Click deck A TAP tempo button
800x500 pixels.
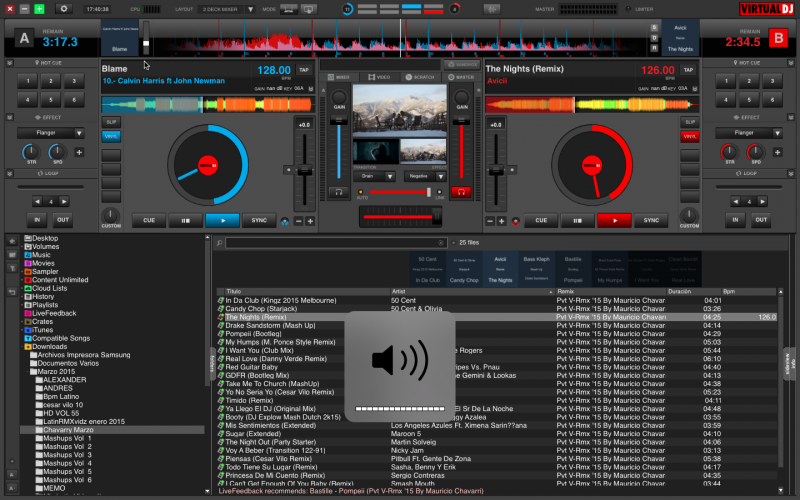click(304, 70)
